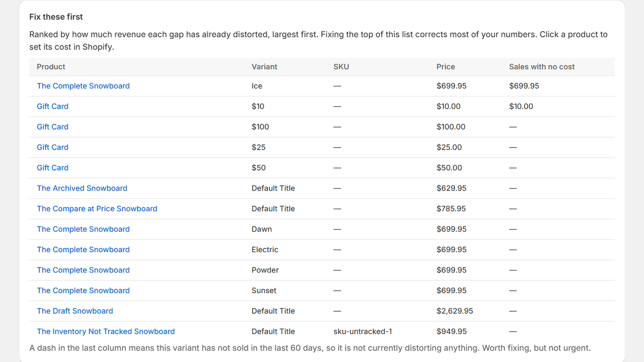Click the Sales with no cost header
Screen dimensions: 644x362
542,67
